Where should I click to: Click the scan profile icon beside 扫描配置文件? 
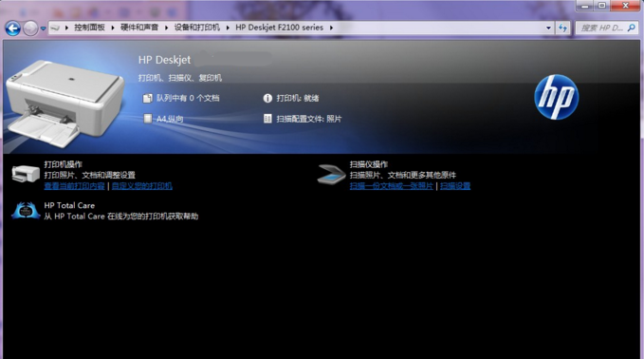click(x=267, y=119)
